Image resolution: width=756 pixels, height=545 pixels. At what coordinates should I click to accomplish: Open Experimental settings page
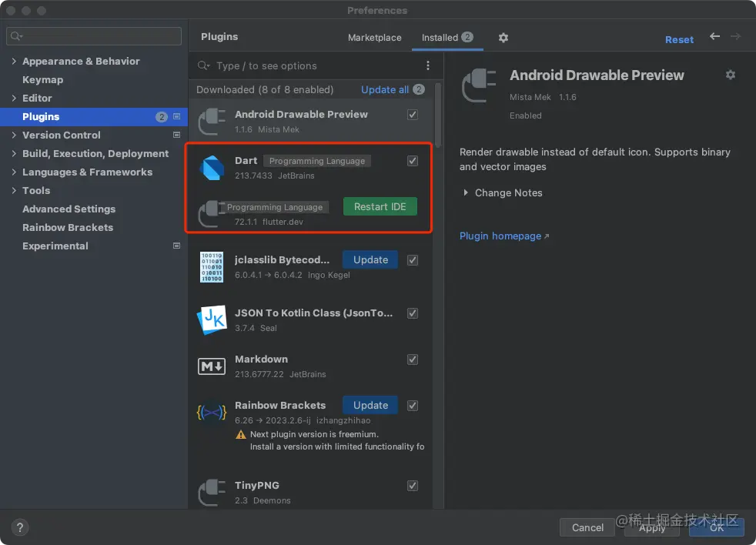point(55,246)
